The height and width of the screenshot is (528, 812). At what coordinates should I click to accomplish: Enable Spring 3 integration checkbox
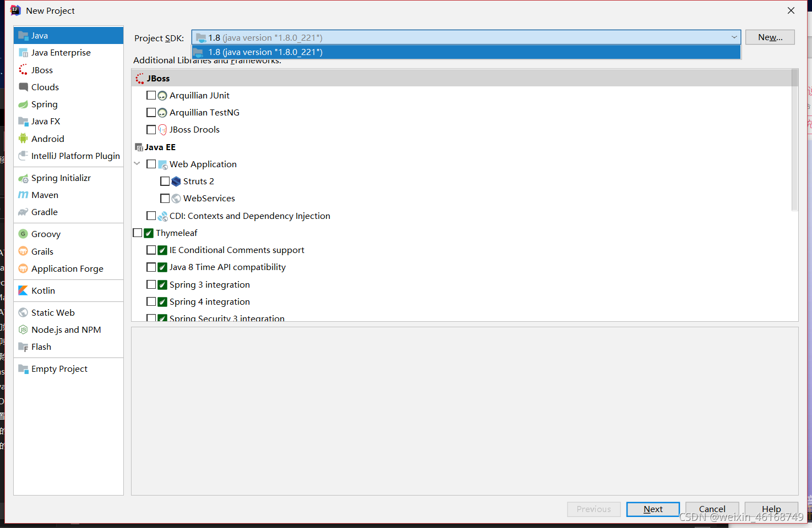pyautogui.click(x=151, y=284)
